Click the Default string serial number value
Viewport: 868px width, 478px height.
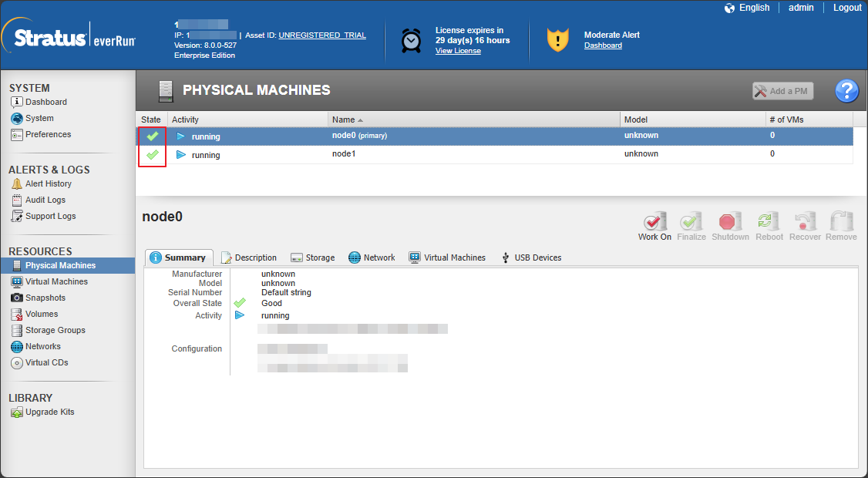[x=286, y=292]
